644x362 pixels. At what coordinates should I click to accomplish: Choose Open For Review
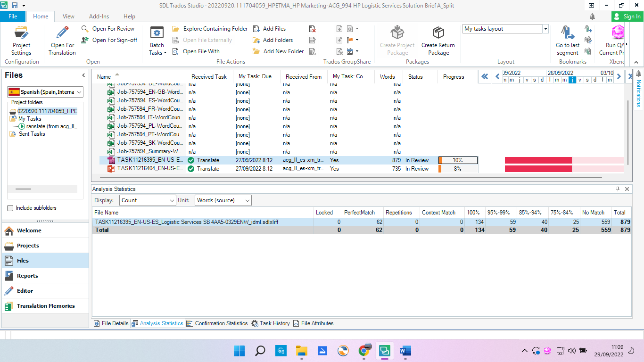[108, 29]
